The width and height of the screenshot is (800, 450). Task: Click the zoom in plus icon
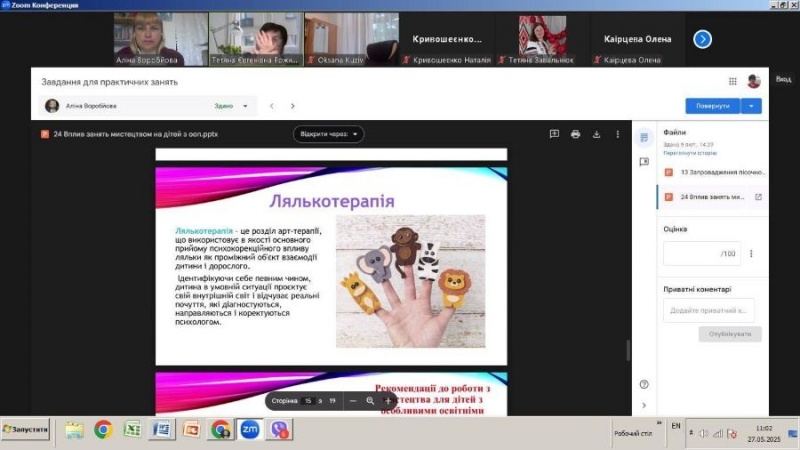coord(389,400)
